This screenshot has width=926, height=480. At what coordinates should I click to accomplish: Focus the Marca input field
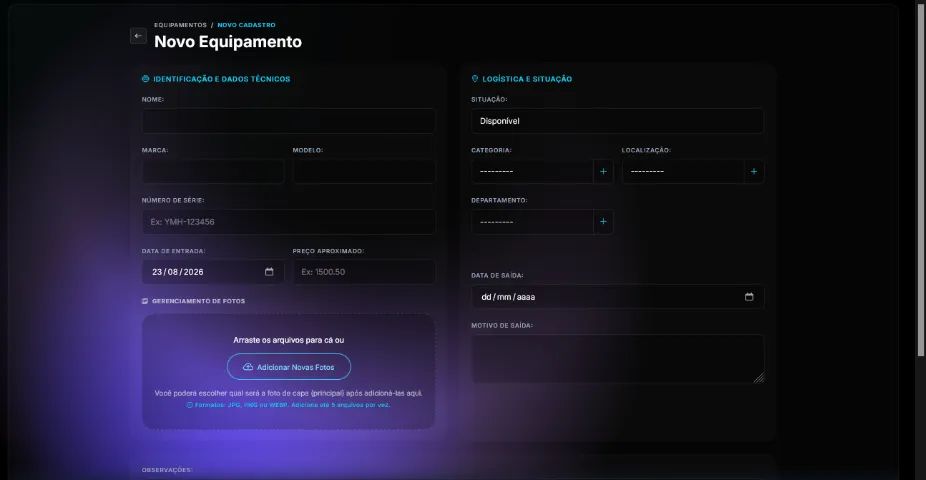pos(213,171)
